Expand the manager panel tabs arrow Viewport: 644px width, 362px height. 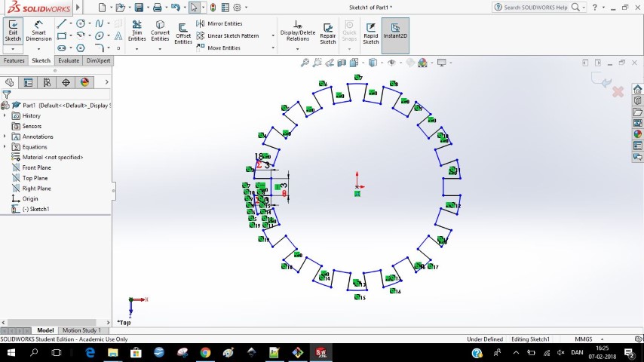pyautogui.click(x=106, y=82)
